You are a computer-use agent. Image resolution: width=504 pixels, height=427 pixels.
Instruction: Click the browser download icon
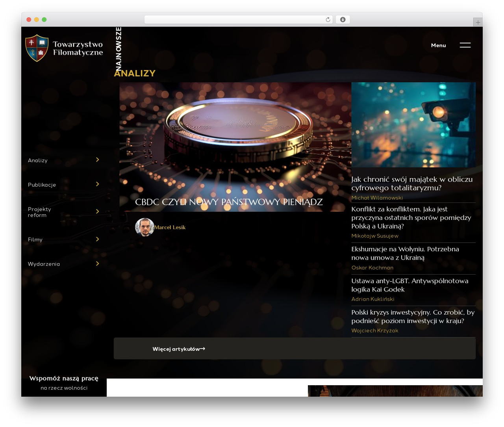[343, 20]
